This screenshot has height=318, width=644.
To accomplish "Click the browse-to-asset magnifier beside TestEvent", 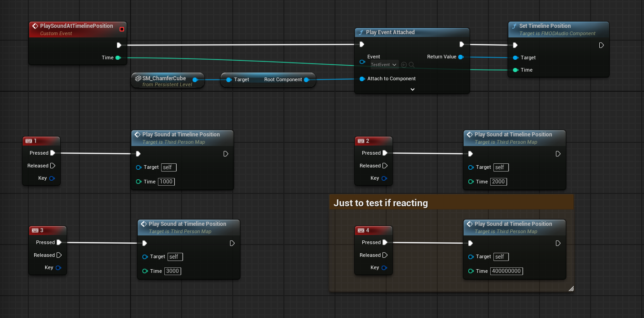I will (x=411, y=65).
